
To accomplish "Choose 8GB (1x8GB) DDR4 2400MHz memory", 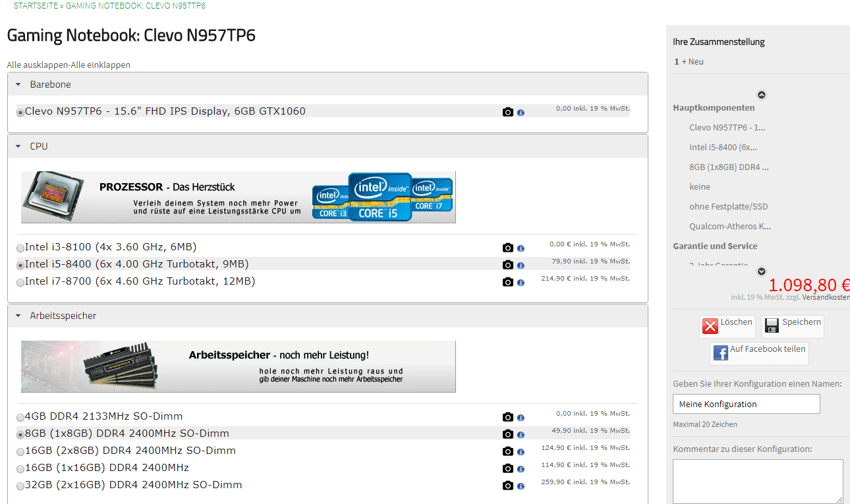I will pos(20,435).
